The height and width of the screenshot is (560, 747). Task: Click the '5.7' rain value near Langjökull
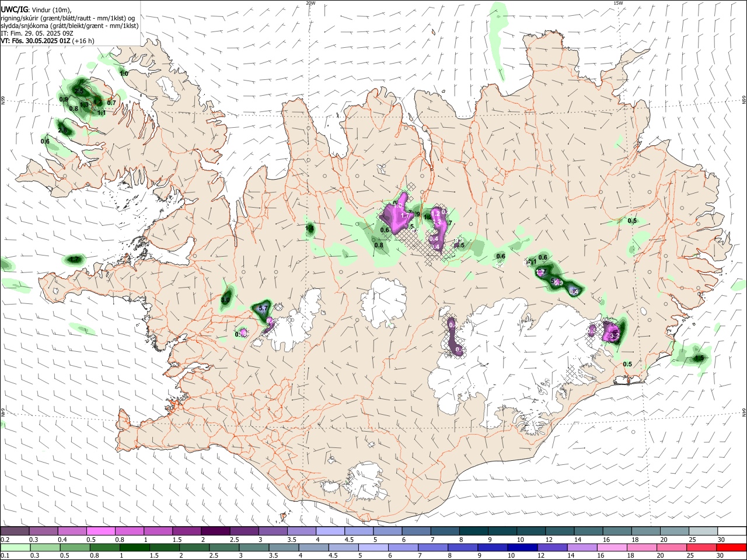point(263,308)
